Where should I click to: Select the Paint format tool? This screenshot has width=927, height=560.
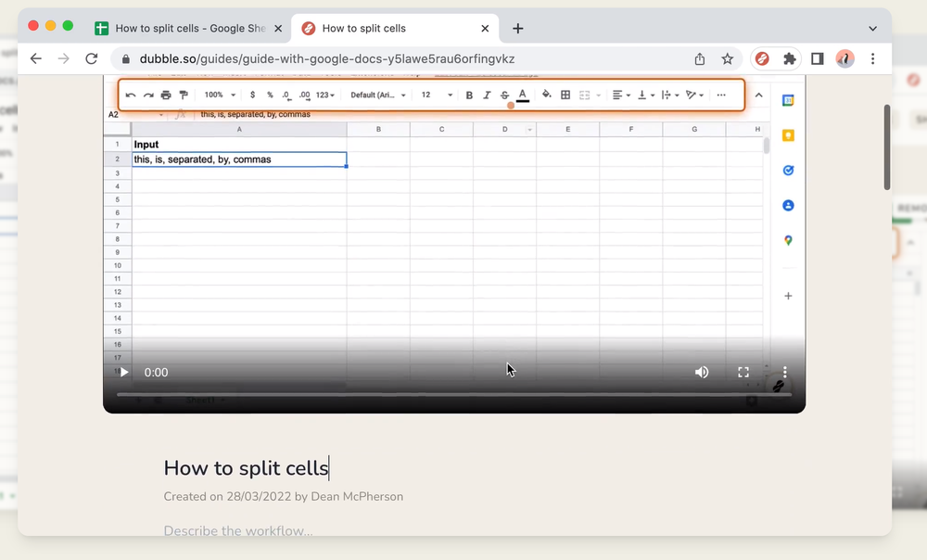(184, 95)
